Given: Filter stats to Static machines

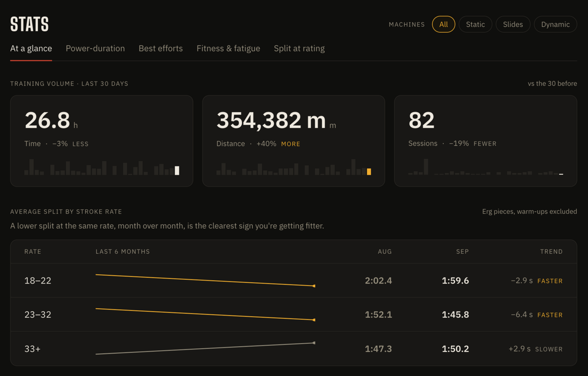Looking at the screenshot, I should pyautogui.click(x=475, y=24).
